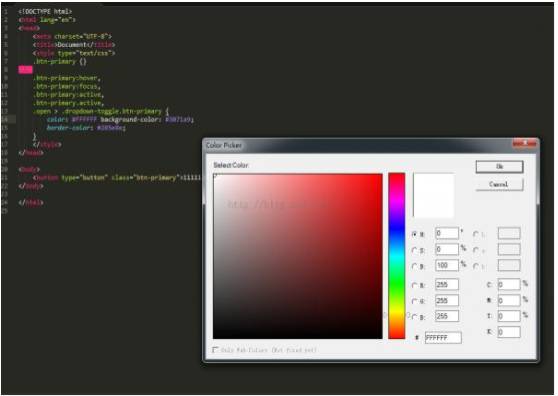Click the '<html lang="en">' code line

coord(47,20)
